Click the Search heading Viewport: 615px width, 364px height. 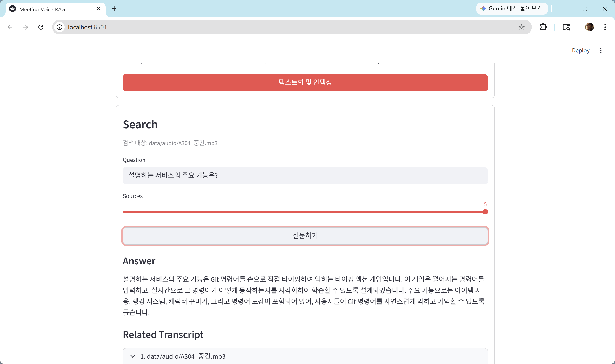tap(140, 124)
